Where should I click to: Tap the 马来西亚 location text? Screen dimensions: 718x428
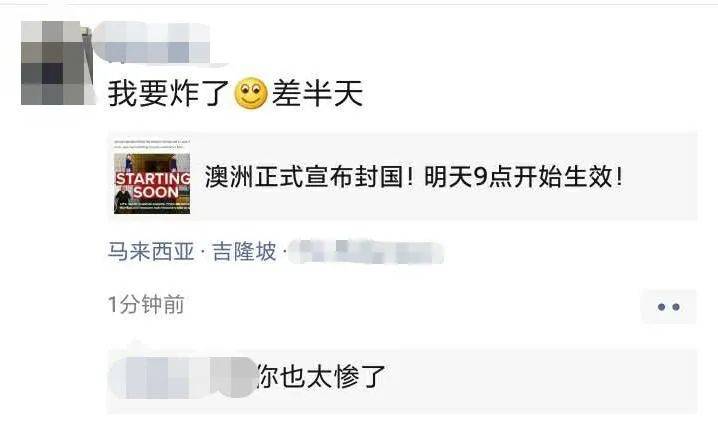[151, 252]
